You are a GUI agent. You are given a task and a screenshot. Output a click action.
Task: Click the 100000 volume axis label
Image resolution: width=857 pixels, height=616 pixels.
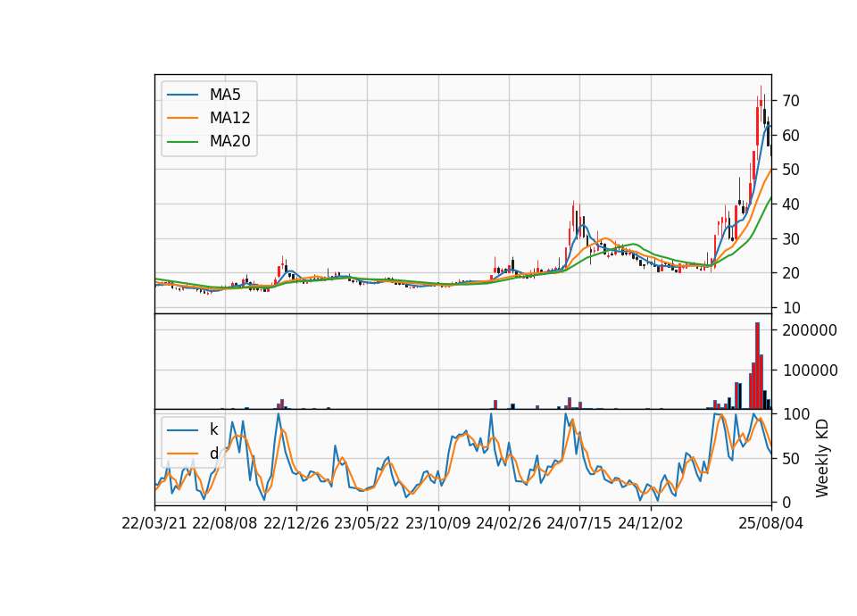(x=810, y=370)
